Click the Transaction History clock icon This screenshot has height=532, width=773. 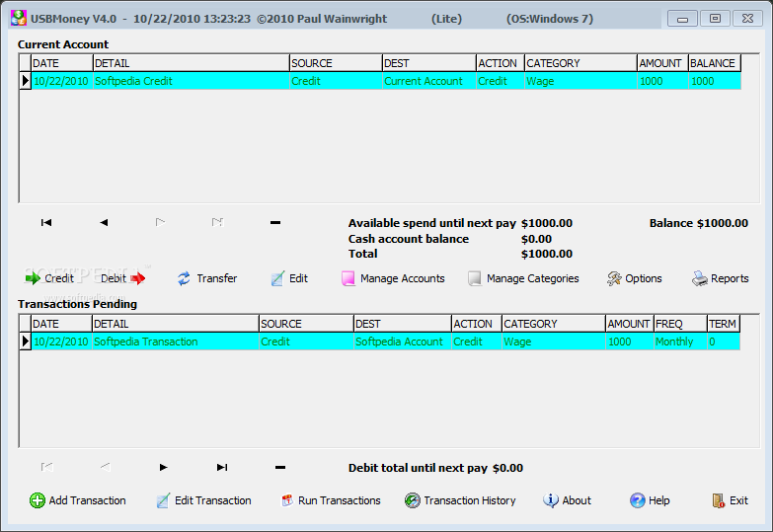click(412, 500)
